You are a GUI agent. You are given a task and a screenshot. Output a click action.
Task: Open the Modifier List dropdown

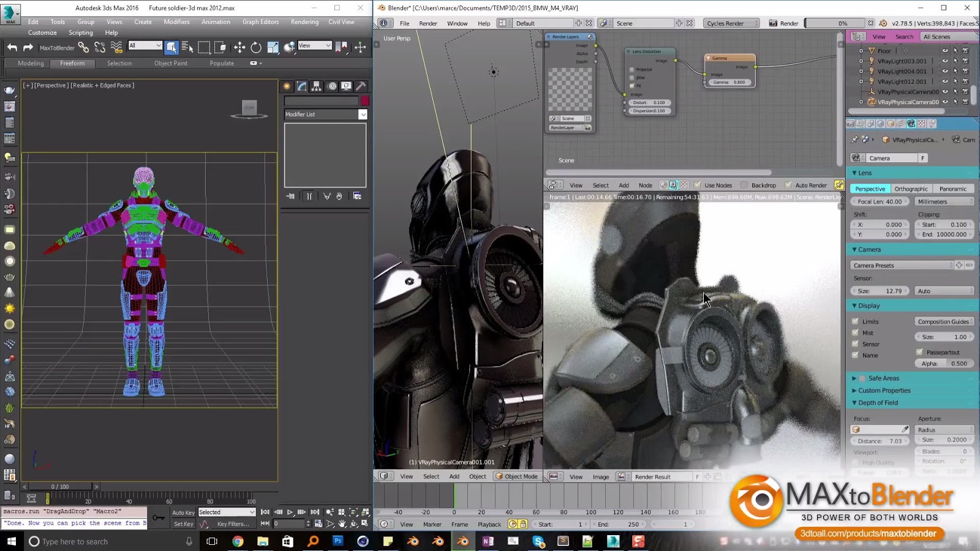coord(325,114)
